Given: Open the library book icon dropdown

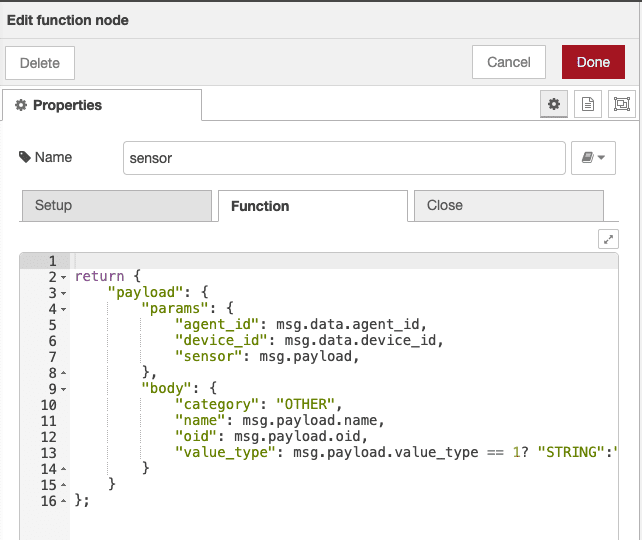Looking at the screenshot, I should click(594, 158).
